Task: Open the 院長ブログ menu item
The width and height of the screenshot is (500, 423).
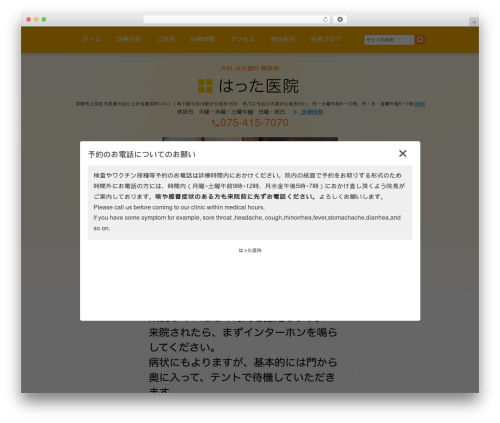Action: tap(326, 39)
